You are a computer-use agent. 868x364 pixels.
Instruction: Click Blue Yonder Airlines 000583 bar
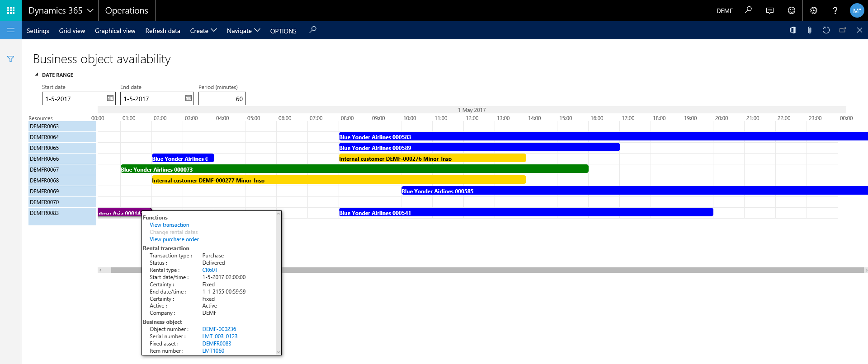point(603,136)
